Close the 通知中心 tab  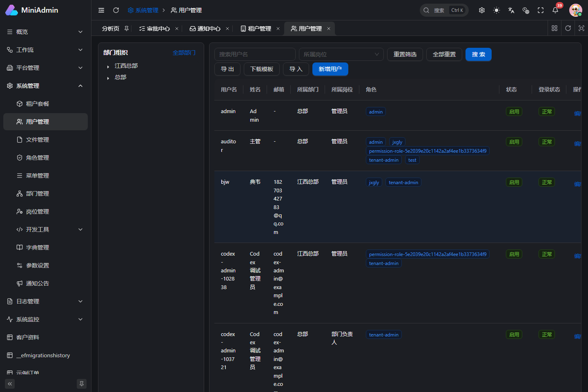click(227, 29)
